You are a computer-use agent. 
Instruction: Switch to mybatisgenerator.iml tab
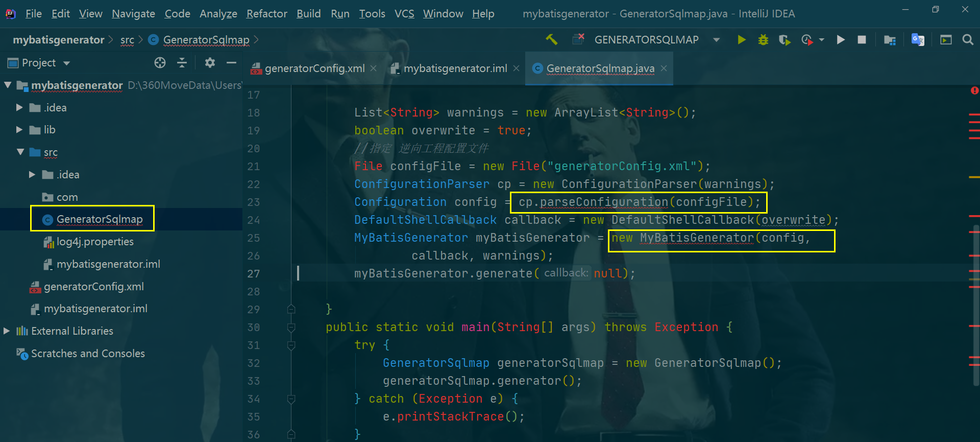pyautogui.click(x=455, y=68)
